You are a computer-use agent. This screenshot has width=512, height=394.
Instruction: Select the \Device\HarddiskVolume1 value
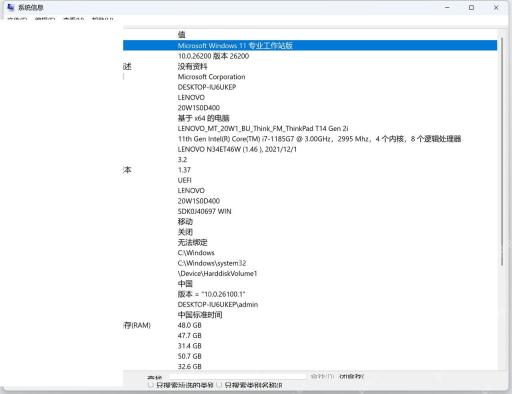click(x=217, y=273)
